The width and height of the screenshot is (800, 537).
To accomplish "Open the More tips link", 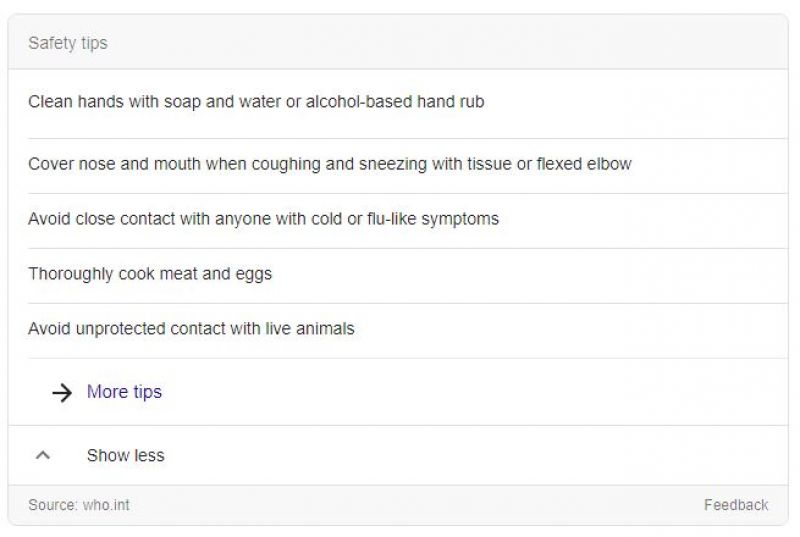I will click(x=124, y=392).
